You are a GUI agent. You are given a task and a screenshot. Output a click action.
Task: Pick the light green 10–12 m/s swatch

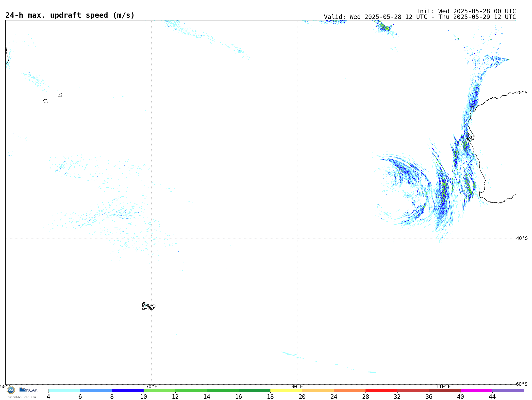coord(159,391)
